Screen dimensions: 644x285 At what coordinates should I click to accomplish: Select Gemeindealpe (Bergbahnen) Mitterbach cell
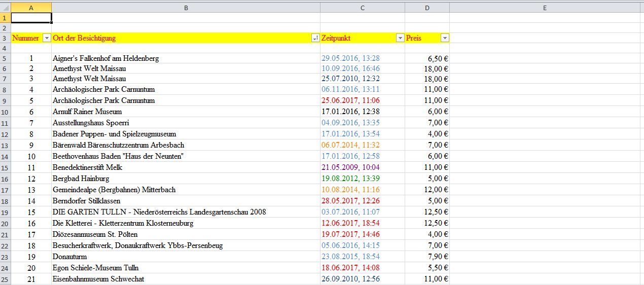point(186,190)
